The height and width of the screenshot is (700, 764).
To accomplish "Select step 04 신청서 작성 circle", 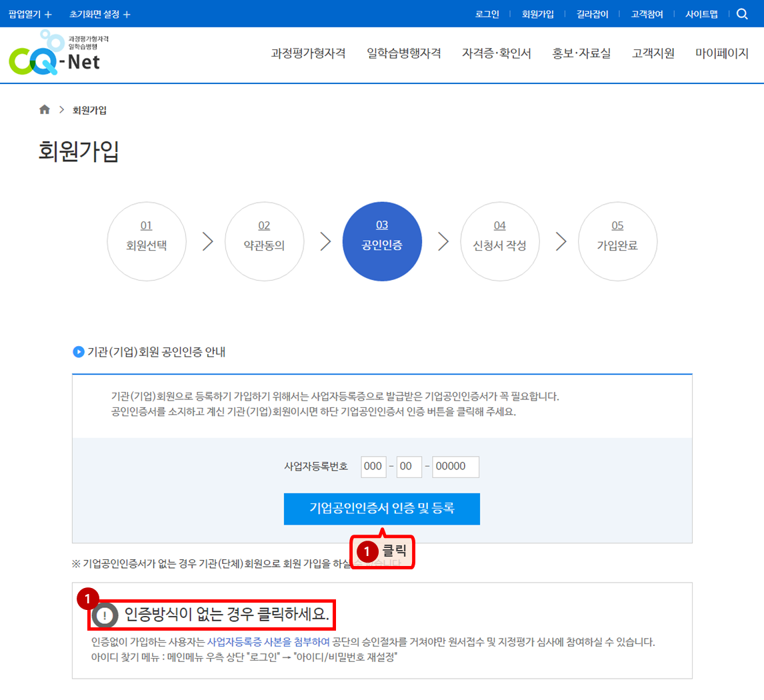I will pyautogui.click(x=500, y=241).
